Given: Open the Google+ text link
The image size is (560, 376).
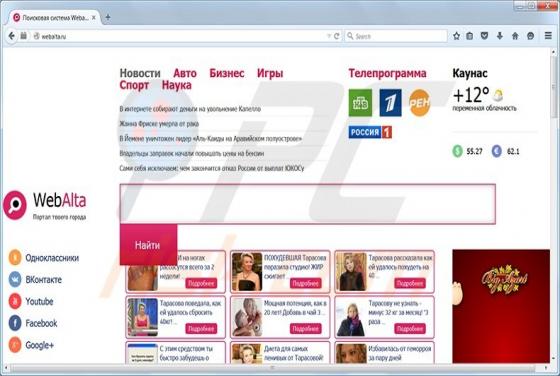Looking at the screenshot, I should (x=40, y=345).
